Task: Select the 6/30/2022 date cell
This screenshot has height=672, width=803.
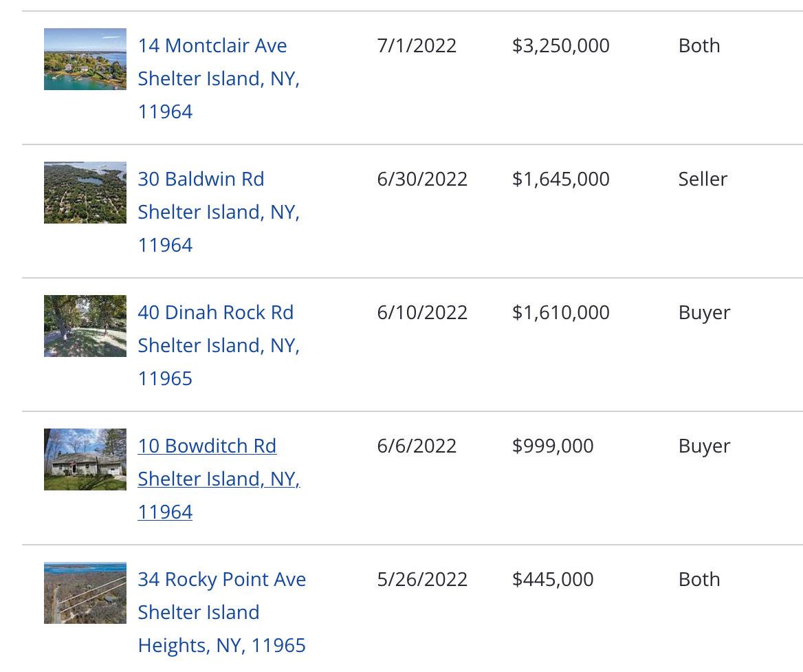Action: [422, 179]
